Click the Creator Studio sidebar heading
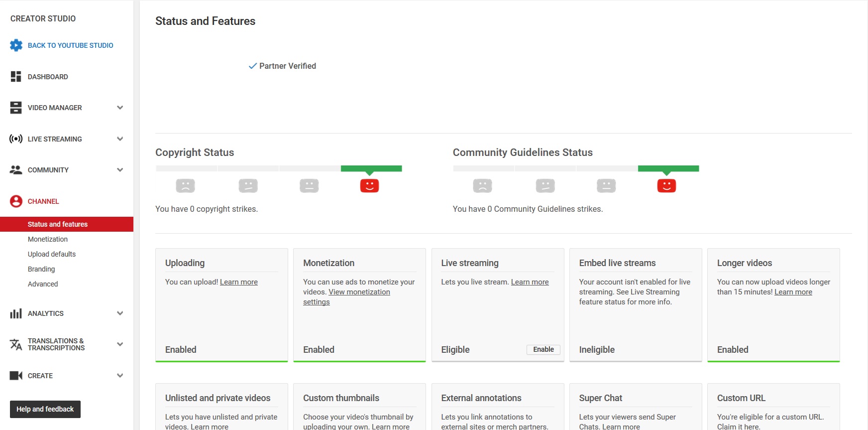 (43, 18)
